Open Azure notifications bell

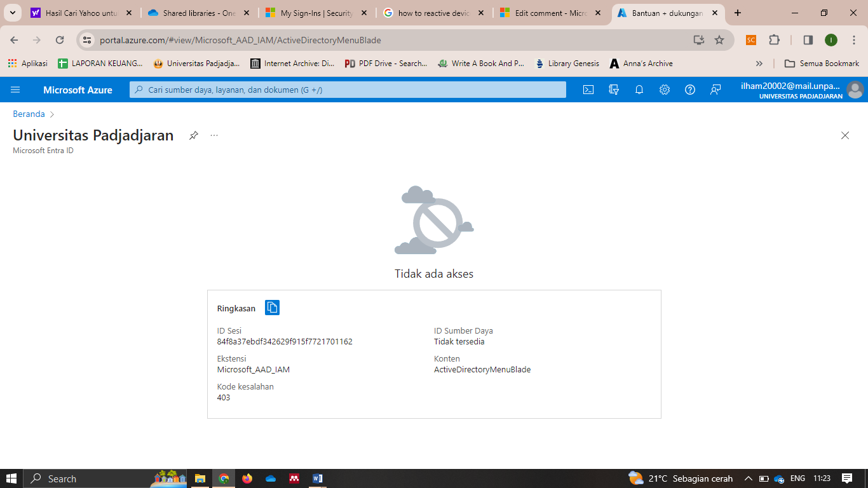(639, 90)
